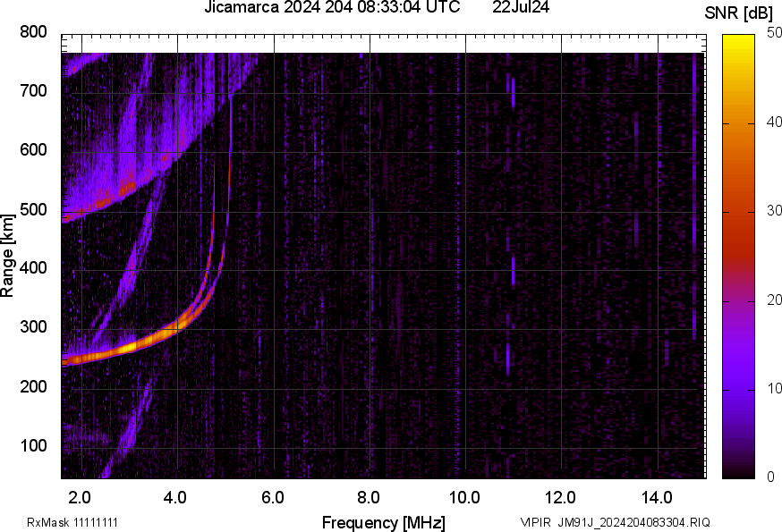Click the colorbar tick label '10'
Image resolution: width=782 pixels, height=532 pixels.
pos(774,388)
